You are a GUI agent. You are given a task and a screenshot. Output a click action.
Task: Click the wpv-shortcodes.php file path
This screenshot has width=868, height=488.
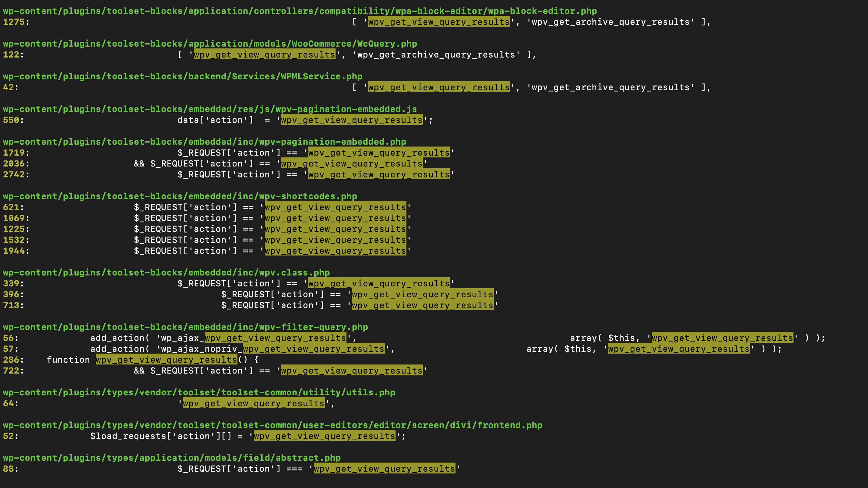pos(180,196)
